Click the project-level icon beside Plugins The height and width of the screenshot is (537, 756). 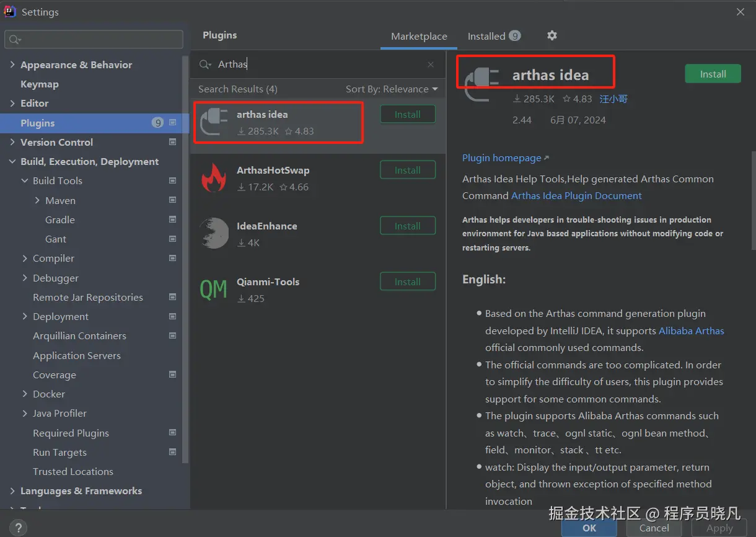coord(173,123)
